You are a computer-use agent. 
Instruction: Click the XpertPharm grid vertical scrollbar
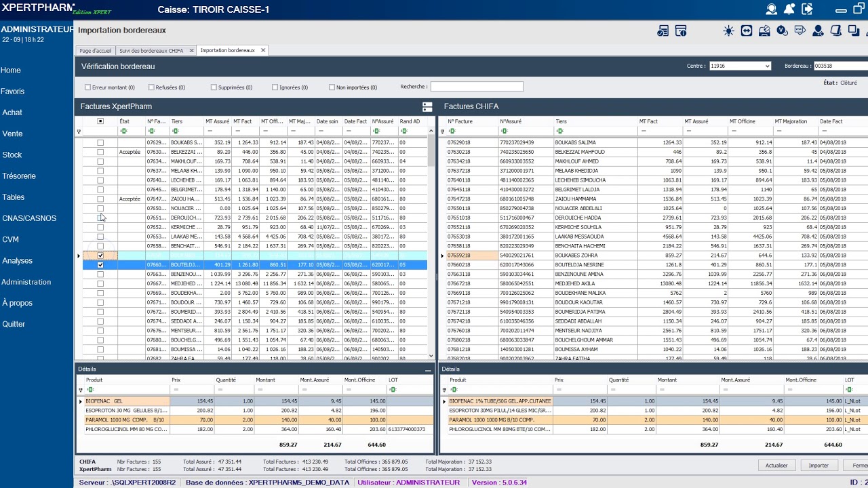point(431,150)
